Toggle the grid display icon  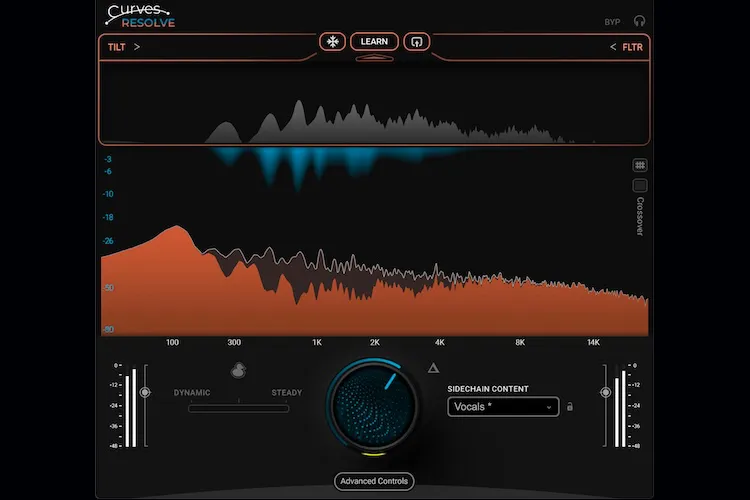coord(640,165)
